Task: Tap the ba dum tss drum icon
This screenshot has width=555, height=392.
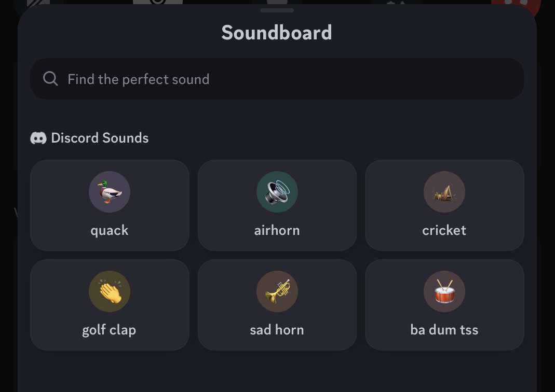Action: [444, 291]
